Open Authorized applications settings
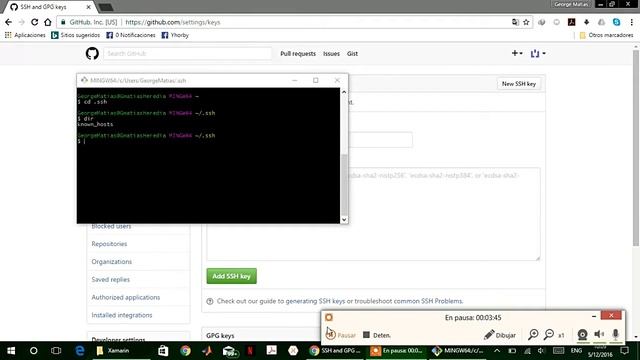 (x=126, y=298)
